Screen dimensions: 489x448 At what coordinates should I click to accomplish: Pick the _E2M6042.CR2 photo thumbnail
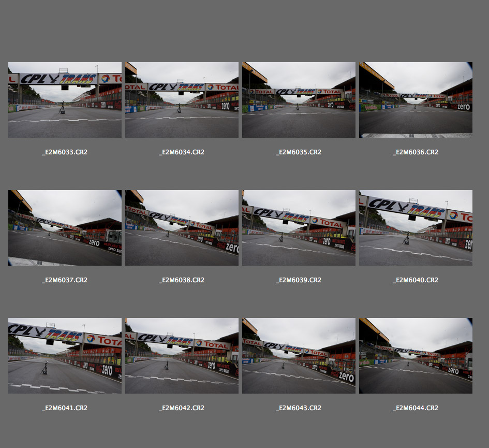tap(182, 356)
